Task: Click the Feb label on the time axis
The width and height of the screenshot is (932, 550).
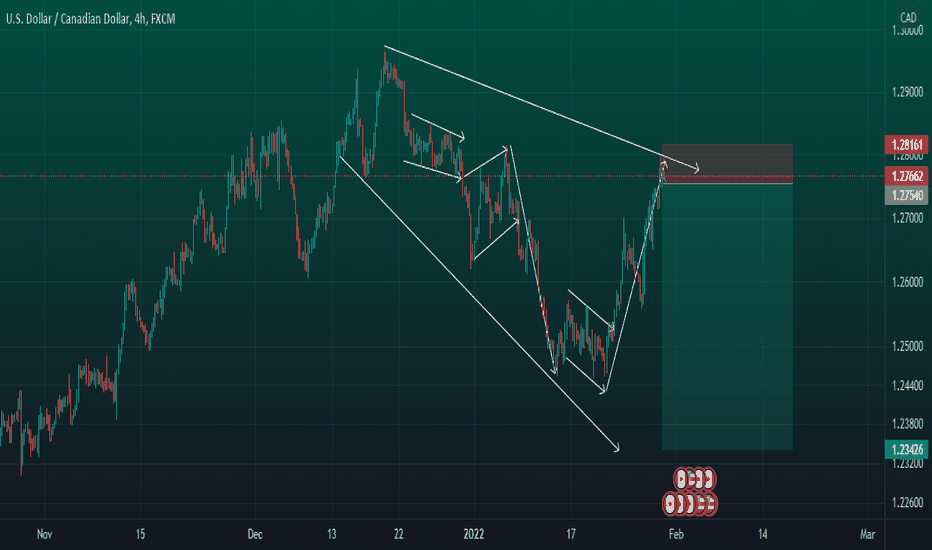Action: point(676,534)
